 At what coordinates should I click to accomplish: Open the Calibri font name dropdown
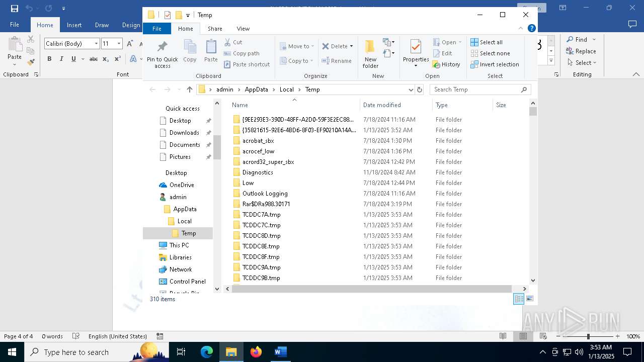point(96,44)
